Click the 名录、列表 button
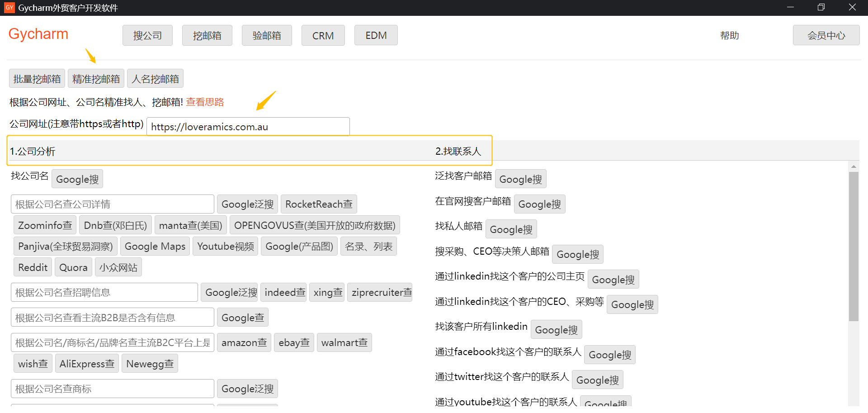Screen dimensions: 868x413 click(368, 247)
